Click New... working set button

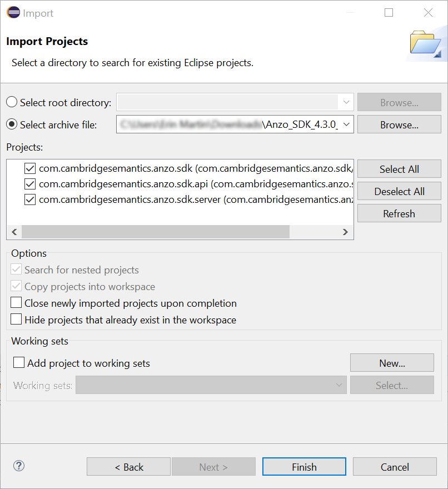click(x=392, y=363)
